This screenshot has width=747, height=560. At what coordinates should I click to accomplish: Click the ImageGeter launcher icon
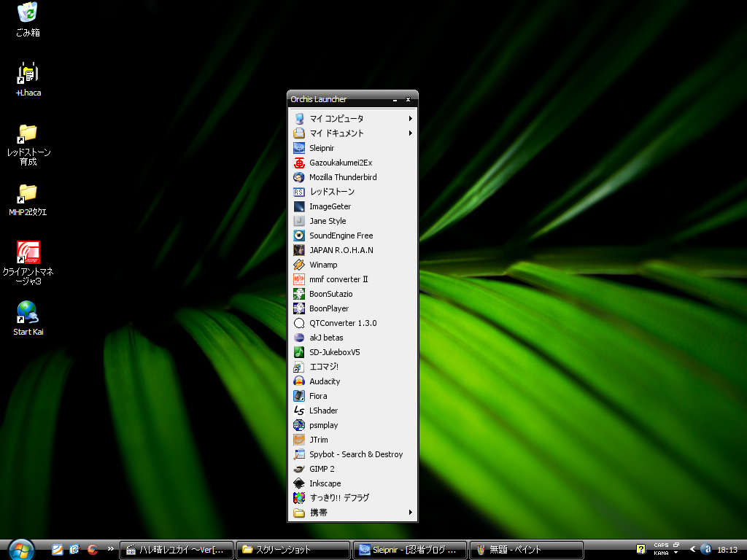298,206
